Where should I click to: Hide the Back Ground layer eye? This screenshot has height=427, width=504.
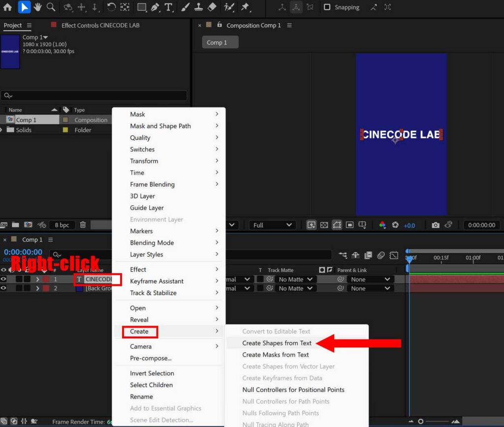3,288
